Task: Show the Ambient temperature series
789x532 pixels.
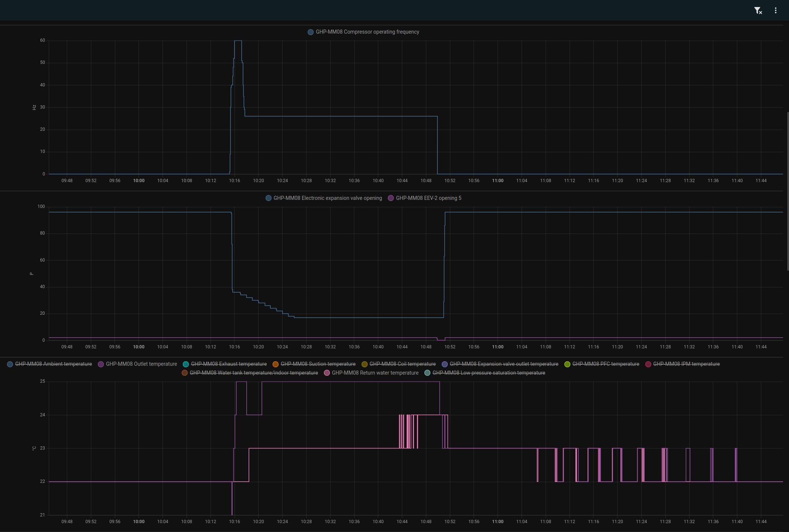Action: [x=53, y=364]
